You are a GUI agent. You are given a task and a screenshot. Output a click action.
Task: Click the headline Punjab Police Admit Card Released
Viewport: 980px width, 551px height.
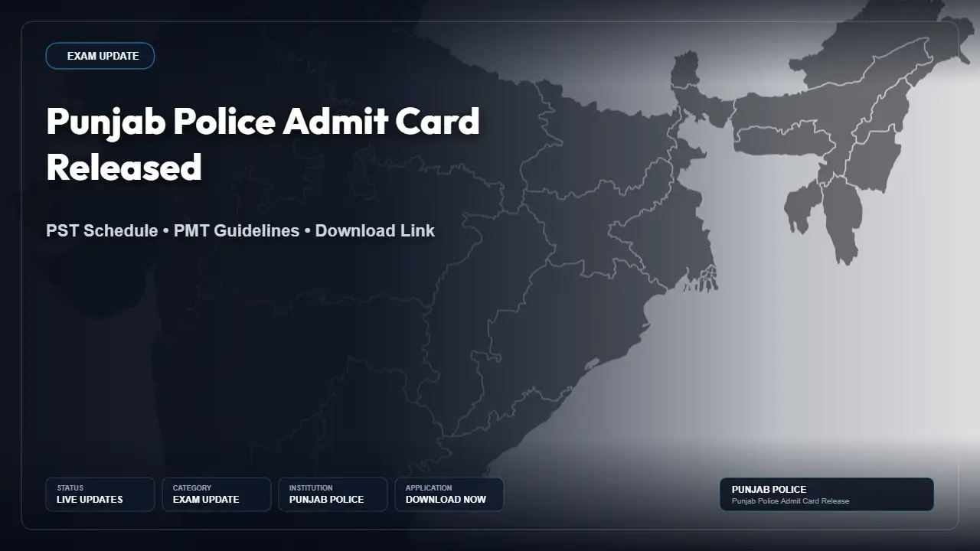(263, 144)
